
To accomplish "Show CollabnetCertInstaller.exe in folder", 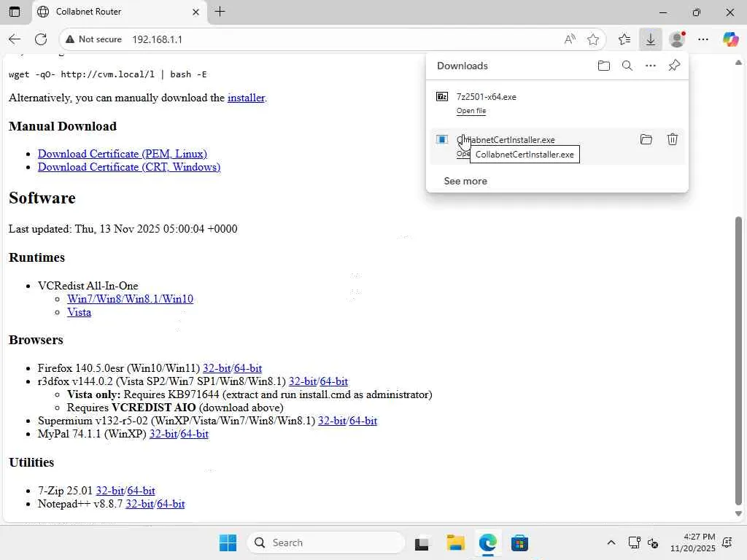I will click(646, 139).
